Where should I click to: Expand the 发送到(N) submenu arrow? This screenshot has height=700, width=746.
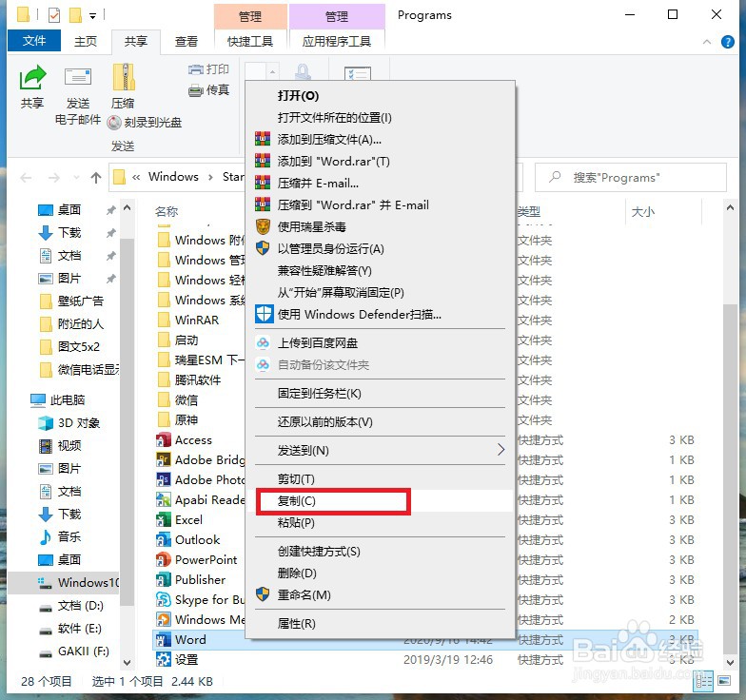501,449
